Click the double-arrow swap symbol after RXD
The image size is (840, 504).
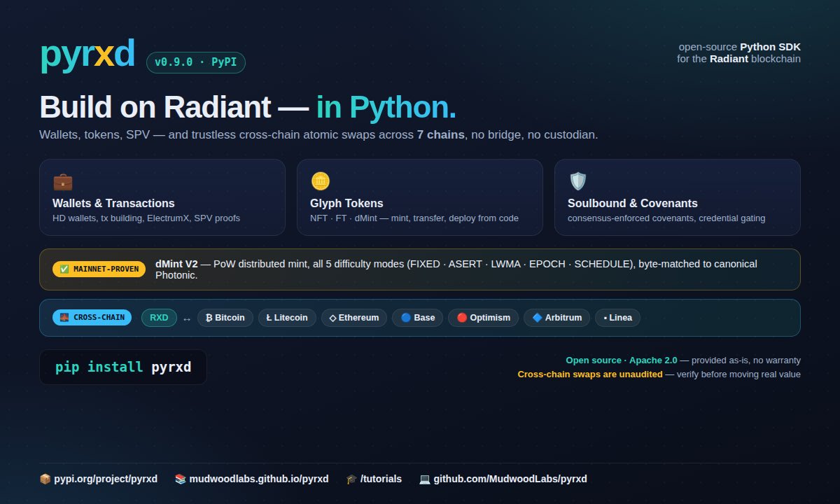pos(187,318)
